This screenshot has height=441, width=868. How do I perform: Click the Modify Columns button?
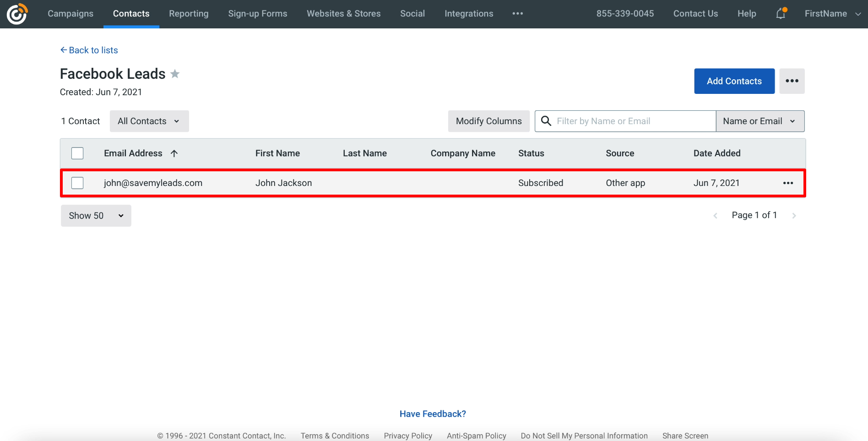click(x=488, y=121)
